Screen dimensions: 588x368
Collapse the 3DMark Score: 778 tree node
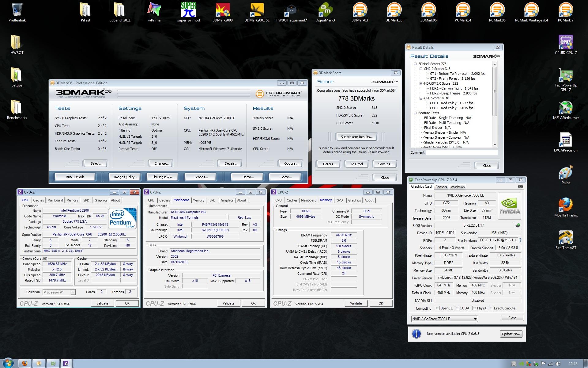point(415,64)
